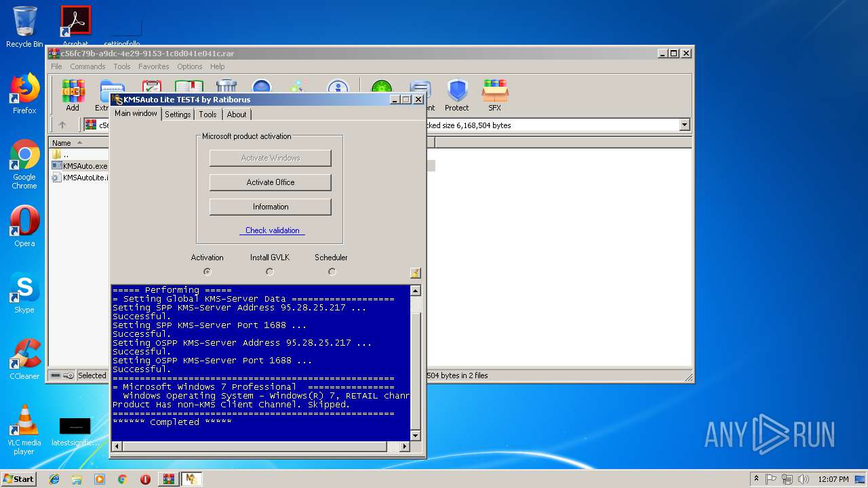868x488 pixels.
Task: Click the broom clear-log icon in KMSAuto
Action: (x=415, y=273)
